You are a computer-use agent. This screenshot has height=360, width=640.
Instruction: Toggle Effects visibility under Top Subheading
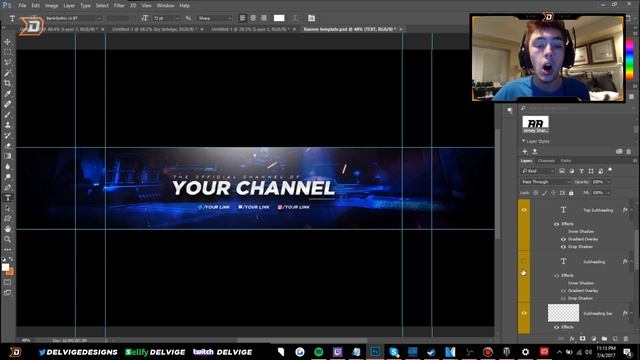coord(556,224)
